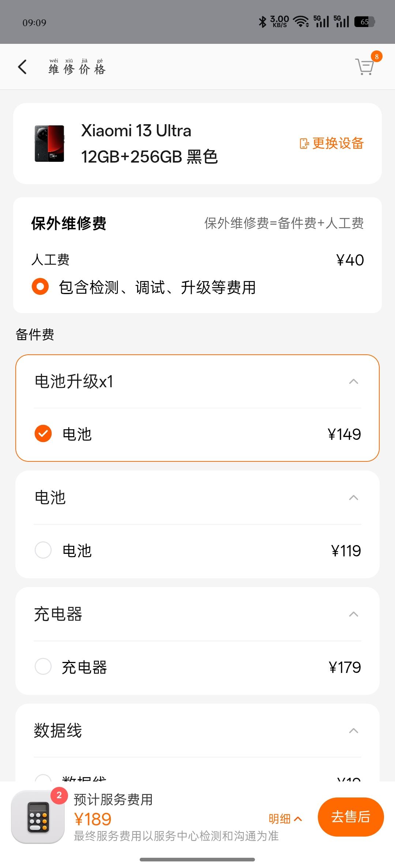Image resolution: width=395 pixels, height=868 pixels.
Task: Collapse the 充电器 section
Action: click(353, 614)
